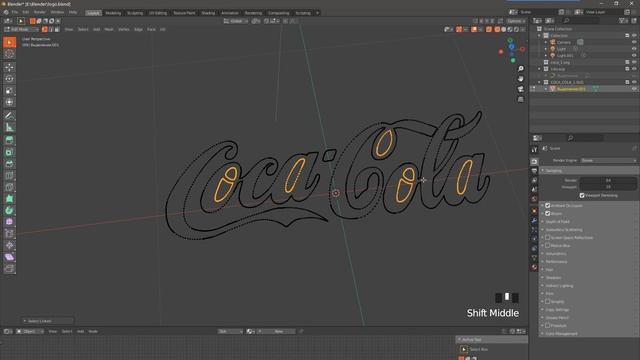Open Render Engine dropdown

pyautogui.click(x=608, y=160)
